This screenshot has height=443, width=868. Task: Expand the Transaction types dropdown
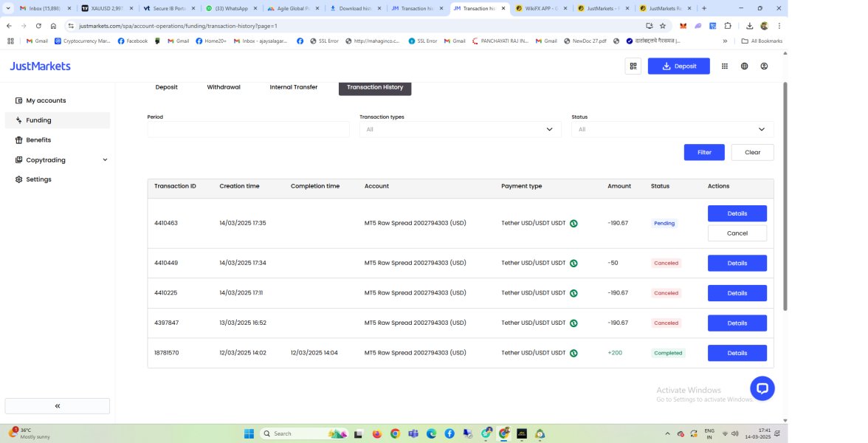460,129
